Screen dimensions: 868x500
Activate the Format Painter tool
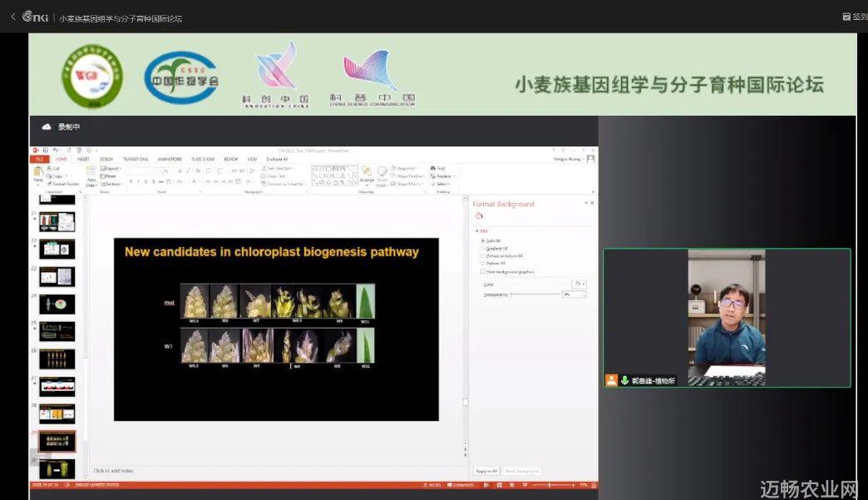63,184
